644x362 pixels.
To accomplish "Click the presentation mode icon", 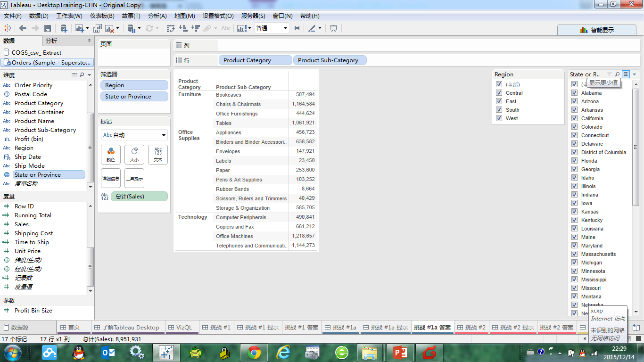I will (333, 28).
